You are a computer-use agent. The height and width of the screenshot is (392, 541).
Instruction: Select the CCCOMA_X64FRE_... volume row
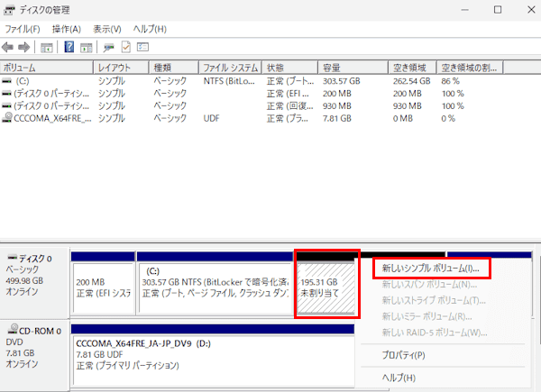coord(252,118)
